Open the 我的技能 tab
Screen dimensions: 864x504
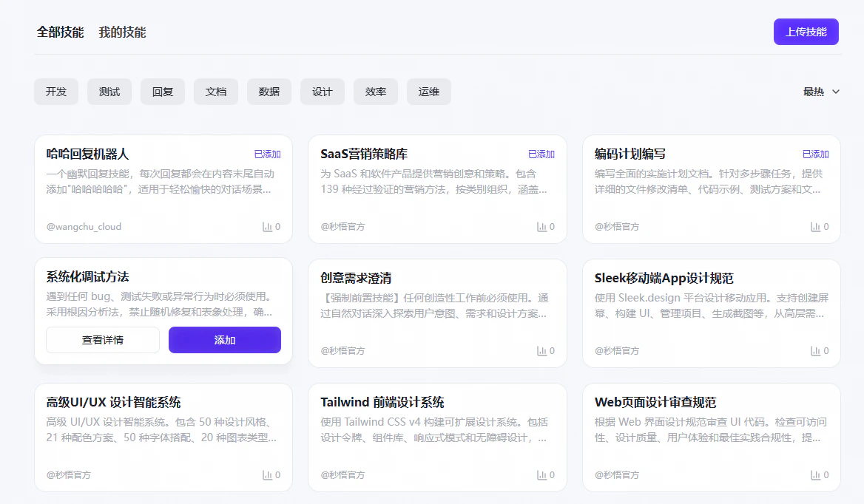click(122, 33)
